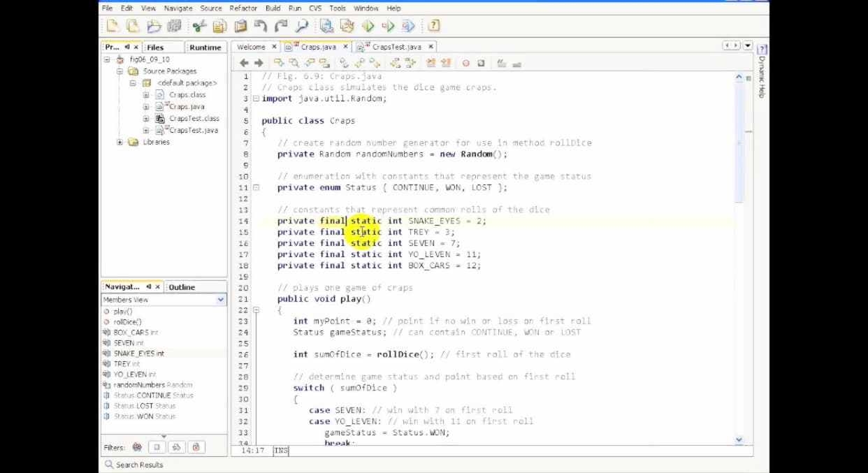Click the Comment lines editor icon

pos(502,63)
